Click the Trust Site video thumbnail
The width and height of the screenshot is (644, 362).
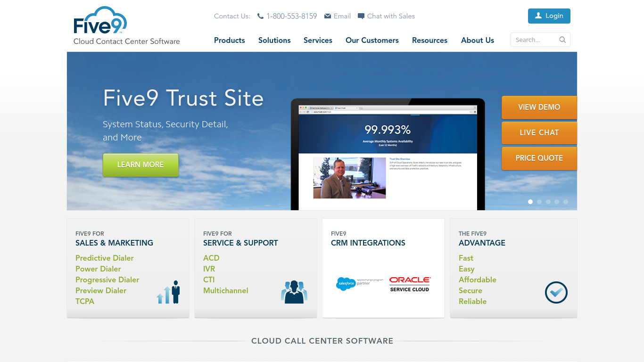(x=349, y=178)
